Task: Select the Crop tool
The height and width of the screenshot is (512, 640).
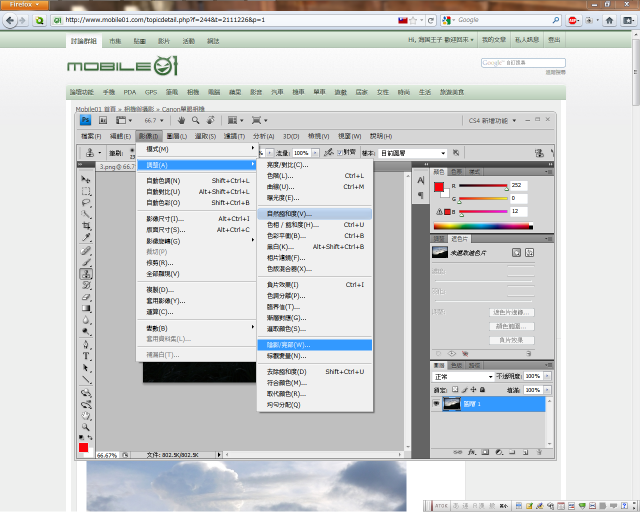Action: pyautogui.click(x=86, y=225)
